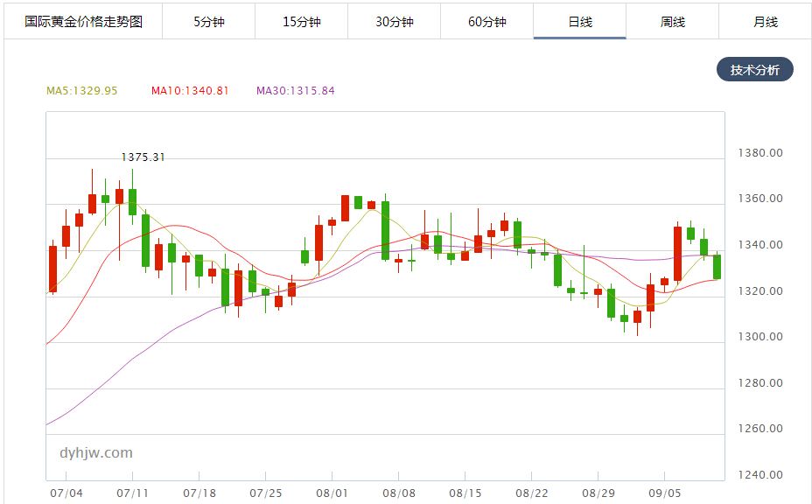Click the 技术分析 button
The image size is (812, 504).
[x=754, y=70]
